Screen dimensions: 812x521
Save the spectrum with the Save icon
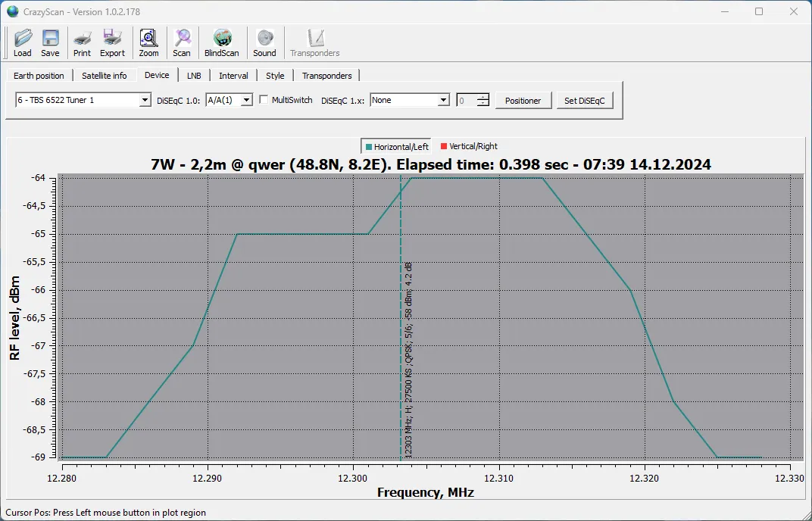pos(50,43)
